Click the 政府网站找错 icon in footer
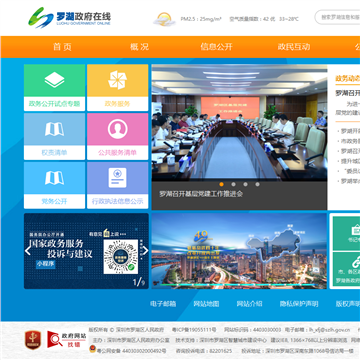Screen dimensions: 360x360 pos(67,339)
